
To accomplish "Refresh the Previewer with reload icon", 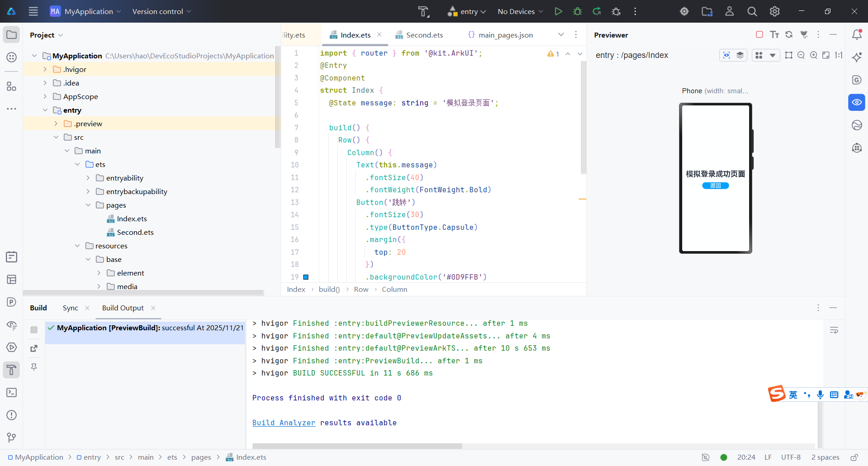I will pos(789,35).
